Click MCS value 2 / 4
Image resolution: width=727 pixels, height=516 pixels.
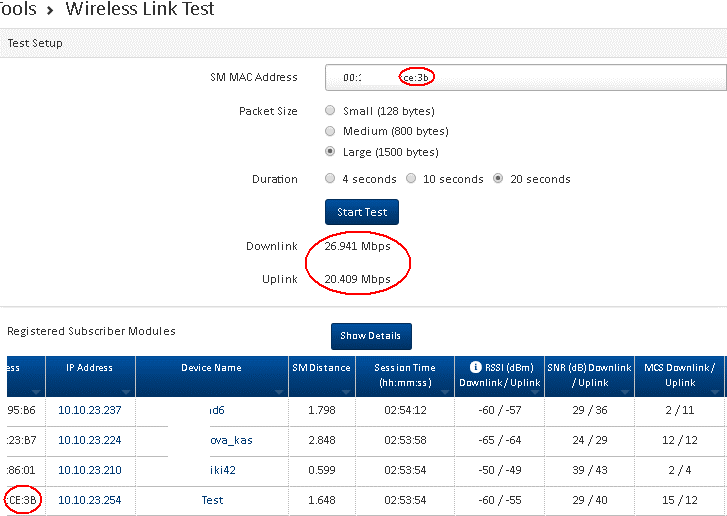click(680, 470)
